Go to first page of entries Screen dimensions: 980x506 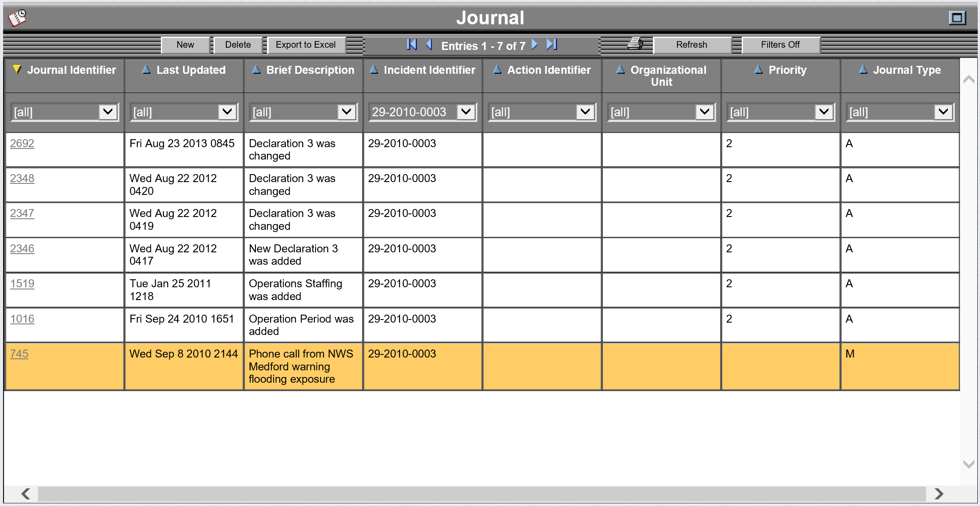pyautogui.click(x=412, y=45)
